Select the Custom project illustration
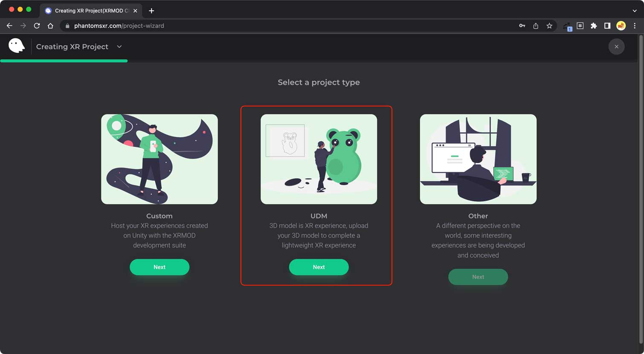This screenshot has width=644, height=354. coord(160,159)
